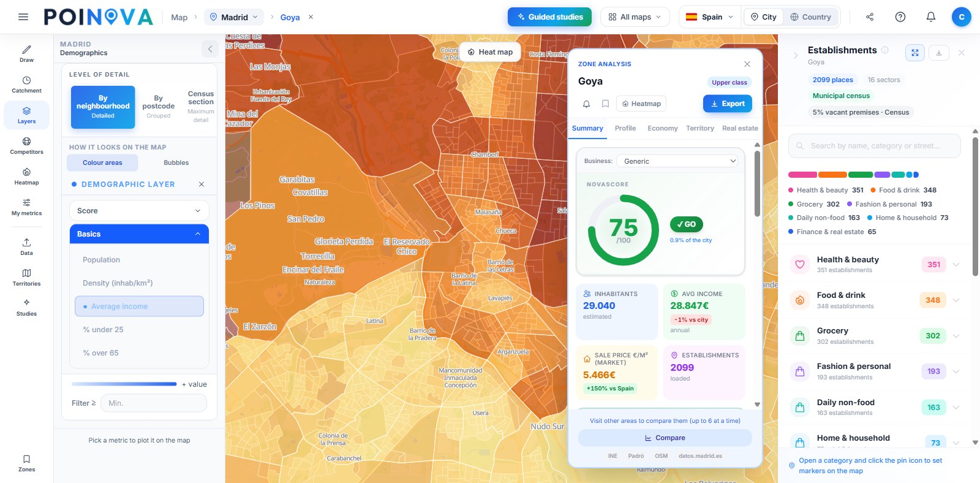Open My metrics in sidebar
This screenshot has height=483, width=980.
coord(26,207)
